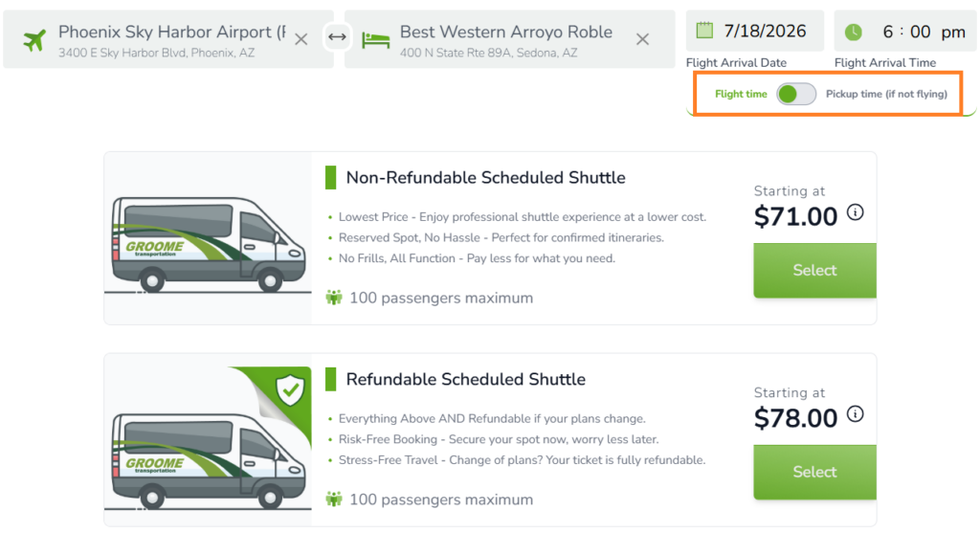980x533 pixels.
Task: Click passengers icon on Refundable shuttle
Action: pyautogui.click(x=334, y=499)
